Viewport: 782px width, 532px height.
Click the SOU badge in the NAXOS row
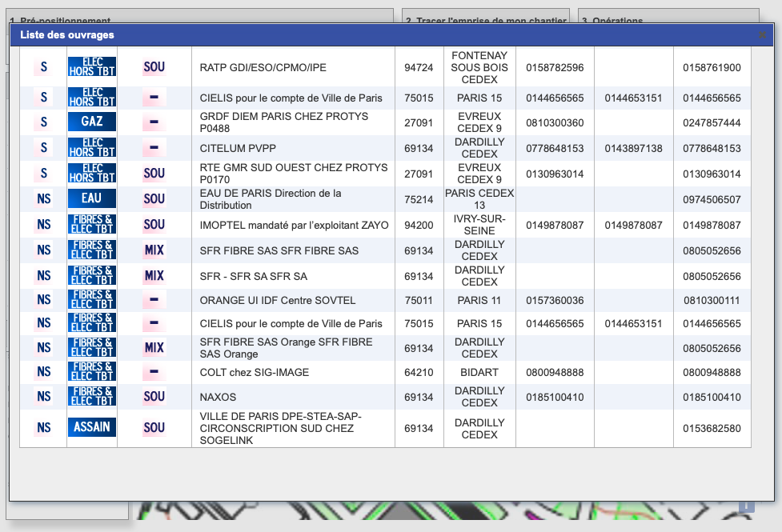point(154,396)
